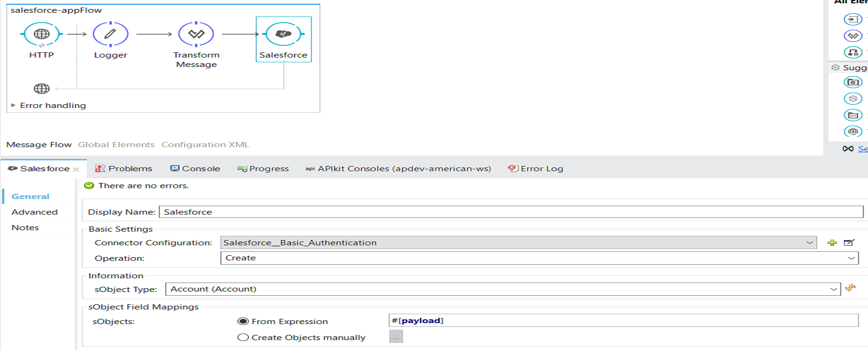This screenshot has width=868, height=350.
Task: Select the Notes settings section
Action: 25,228
